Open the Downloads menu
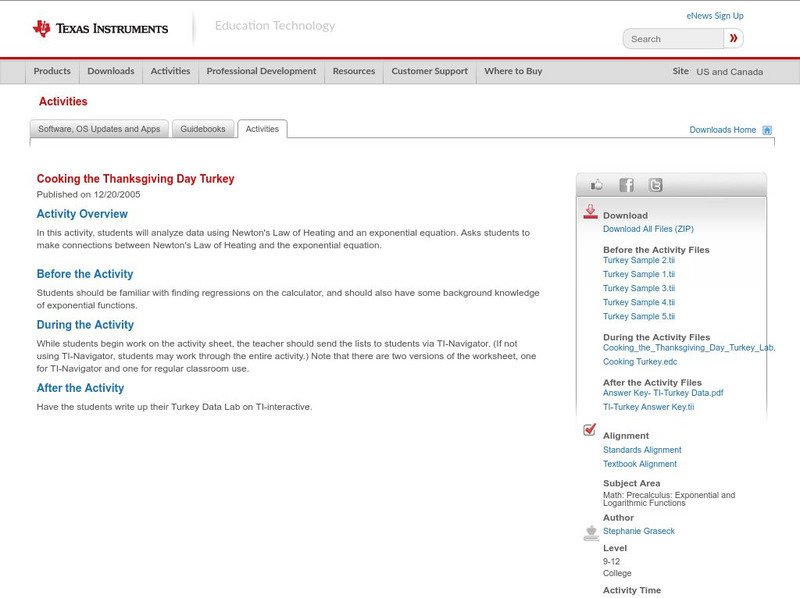Viewport: 800px width, 598px height. pyautogui.click(x=111, y=71)
